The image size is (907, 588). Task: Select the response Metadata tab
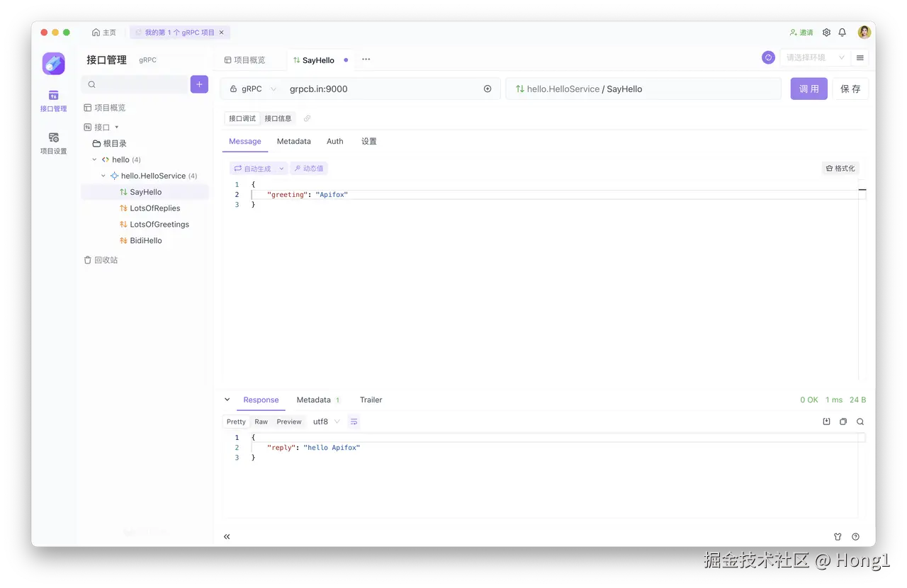pos(318,400)
